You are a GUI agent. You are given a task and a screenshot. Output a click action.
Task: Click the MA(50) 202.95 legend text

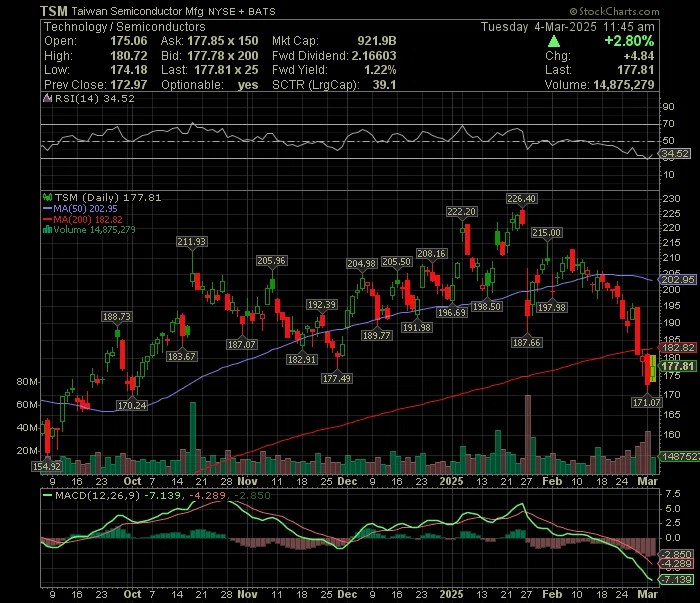(x=86, y=208)
